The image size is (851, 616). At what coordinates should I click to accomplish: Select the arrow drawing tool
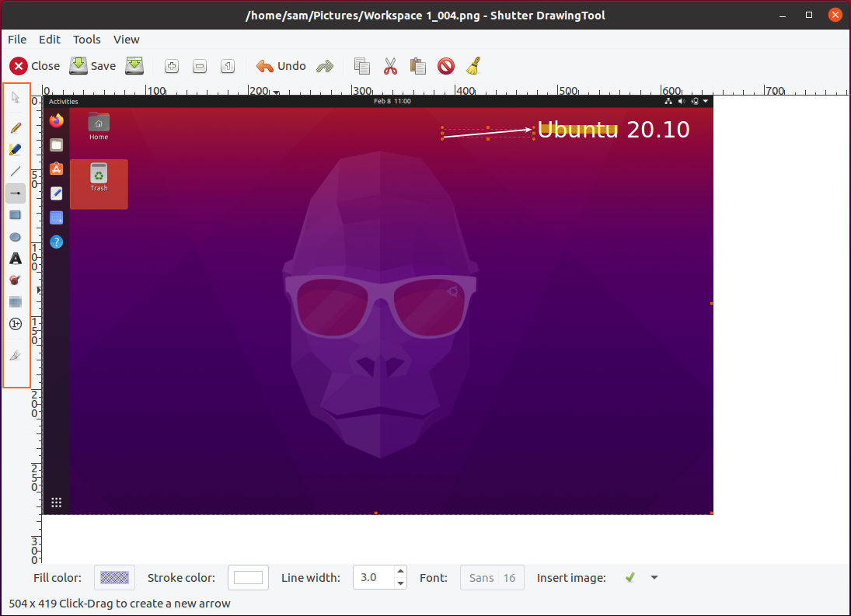click(16, 193)
